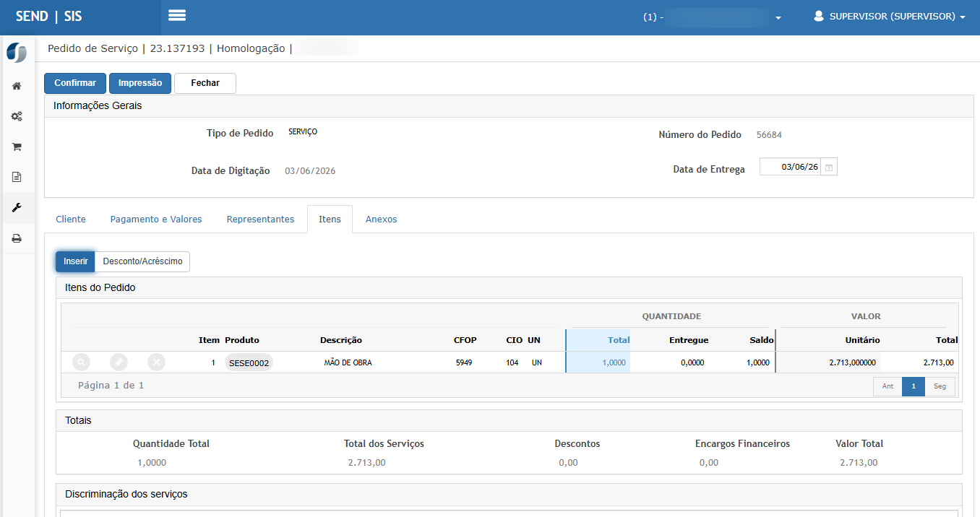Click the Inserir button
Screen dimensions: 980x517
[75, 261]
